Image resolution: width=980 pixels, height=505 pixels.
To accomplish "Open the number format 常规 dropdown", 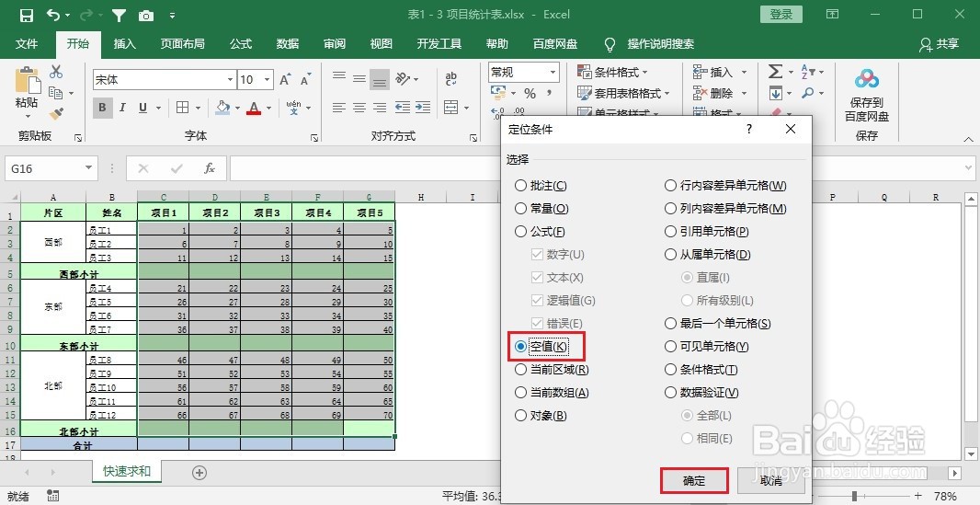I will 553,72.
